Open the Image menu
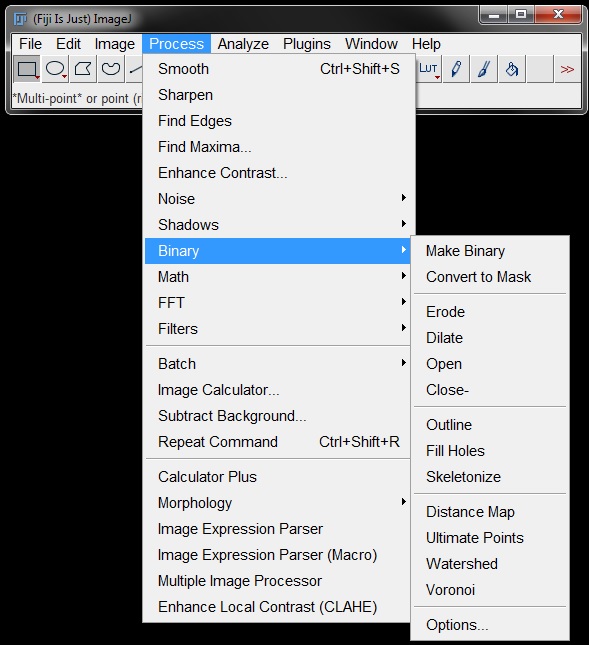 (115, 44)
